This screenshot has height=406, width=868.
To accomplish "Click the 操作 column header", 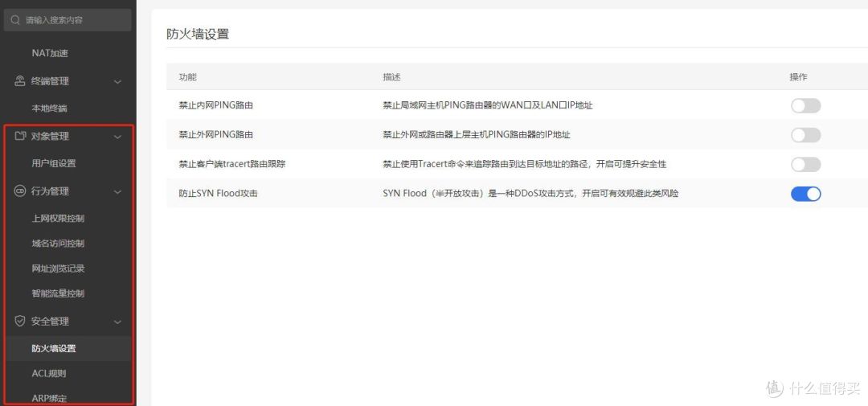I will coord(798,77).
